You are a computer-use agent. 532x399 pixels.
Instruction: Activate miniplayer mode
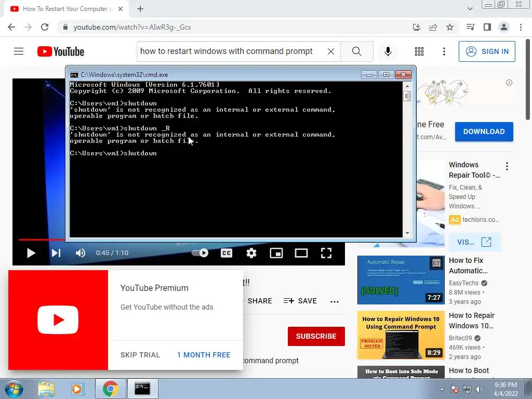click(x=276, y=253)
